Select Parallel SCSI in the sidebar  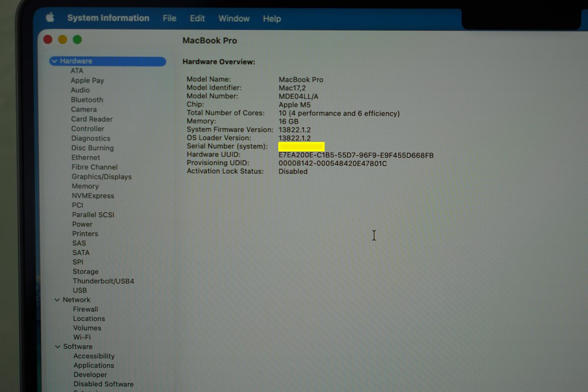tap(93, 215)
